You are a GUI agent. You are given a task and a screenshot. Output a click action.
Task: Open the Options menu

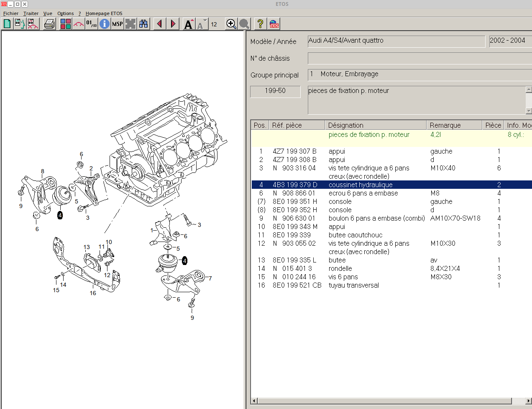click(66, 13)
